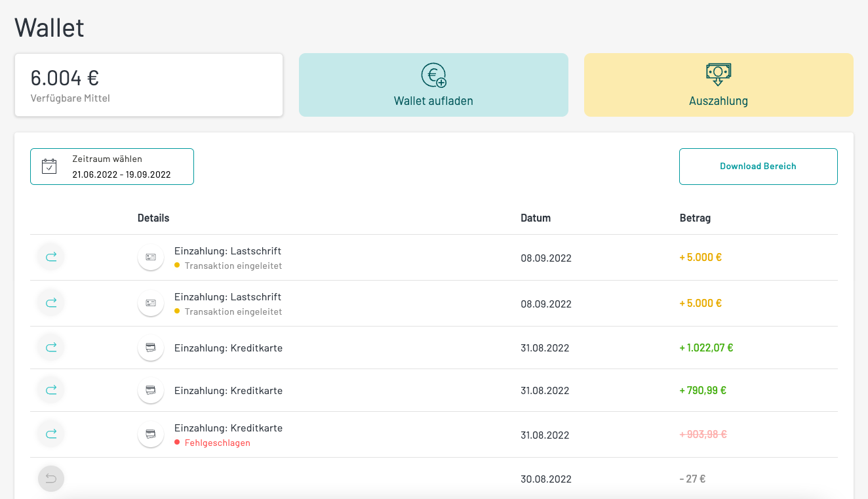Click the card icon on the 790,99 € row
The height and width of the screenshot is (499, 868).
tap(151, 390)
